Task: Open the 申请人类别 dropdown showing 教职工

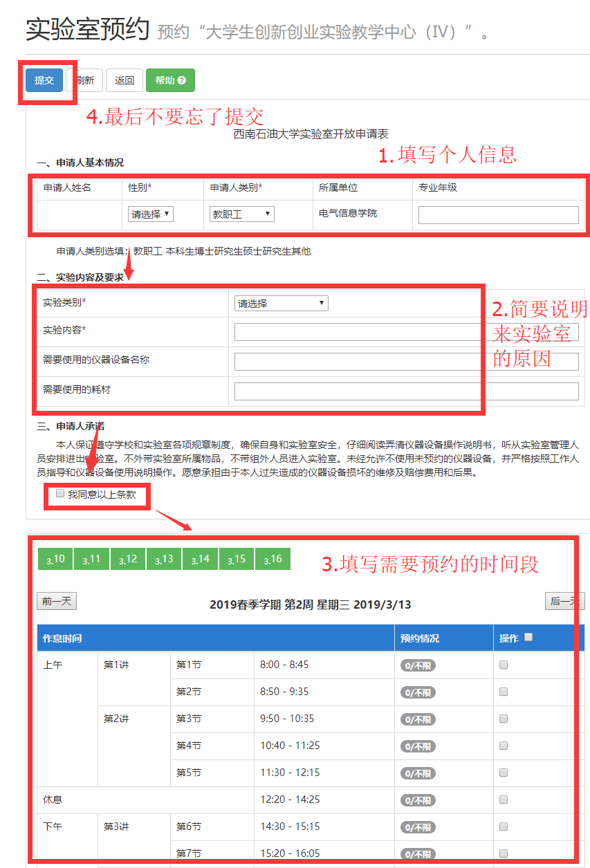Action: tap(242, 214)
